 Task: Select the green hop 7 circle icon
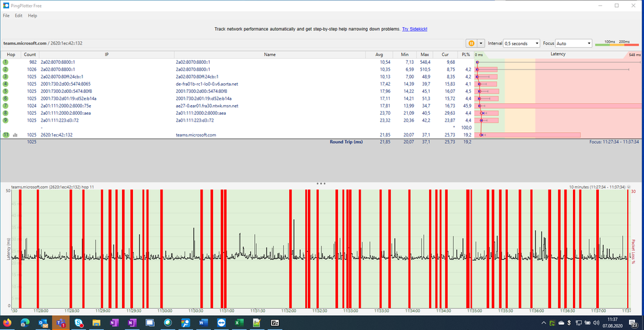(x=5, y=105)
